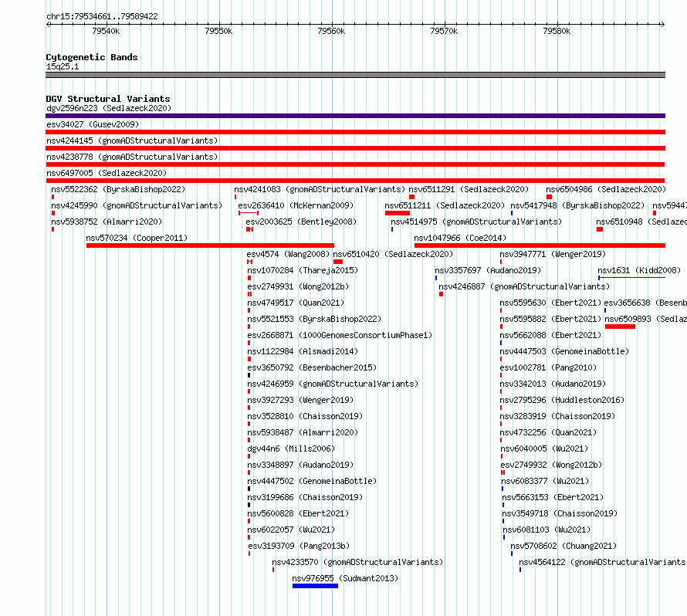Click esv1002781 (Pang2010) label
Screen dimensions: 687x616
pyautogui.click(x=548, y=367)
